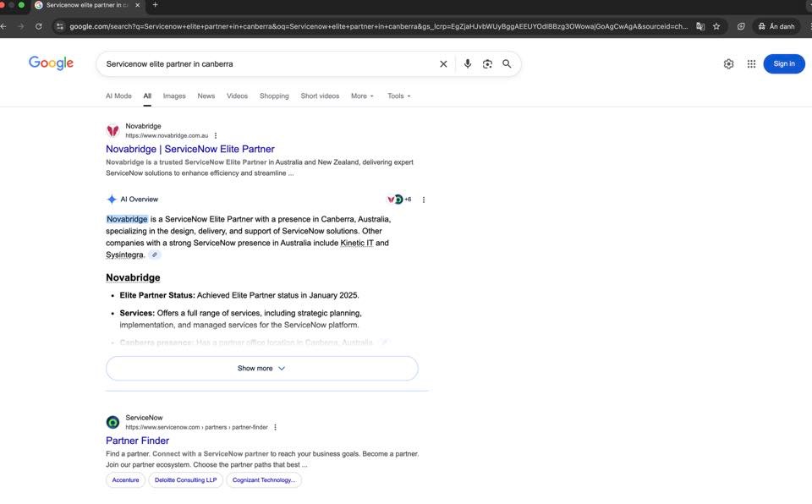Screen dimensions: 812x504
Task: Click in the Google search input field
Action: pos(269,63)
